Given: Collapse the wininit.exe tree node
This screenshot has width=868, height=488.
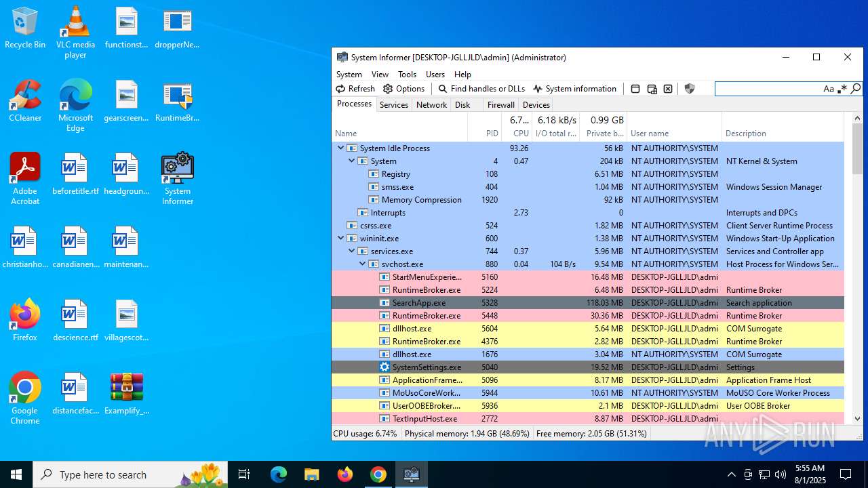Looking at the screenshot, I should pyautogui.click(x=340, y=238).
